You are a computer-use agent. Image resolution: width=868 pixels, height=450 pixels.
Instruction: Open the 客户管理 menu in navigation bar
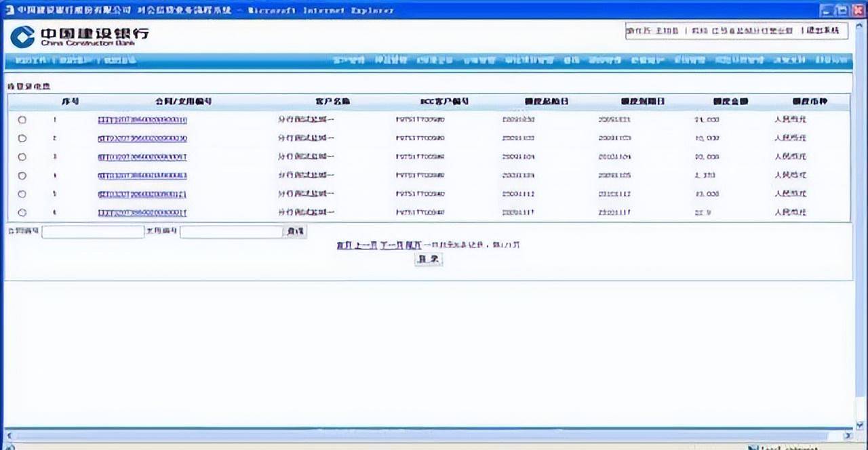click(x=350, y=60)
